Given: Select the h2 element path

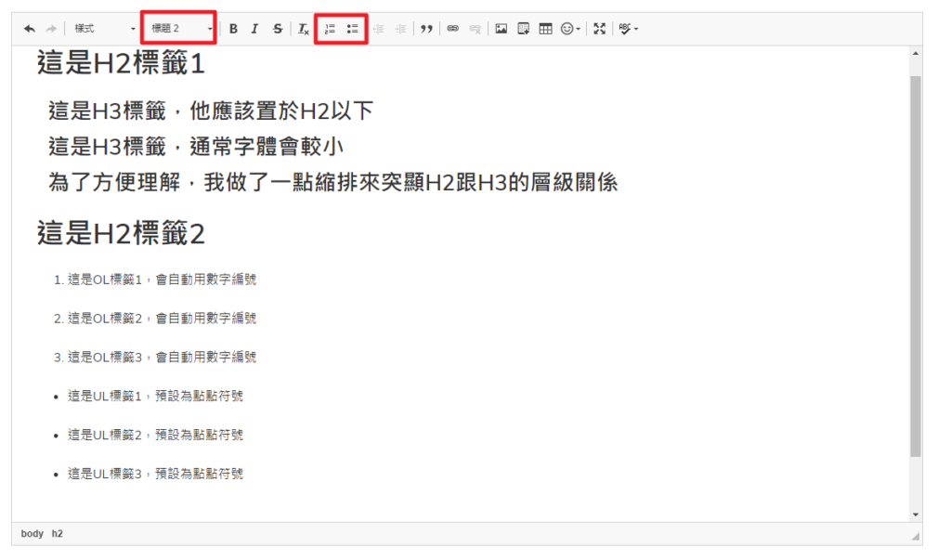Looking at the screenshot, I should pyautogui.click(x=57, y=534).
